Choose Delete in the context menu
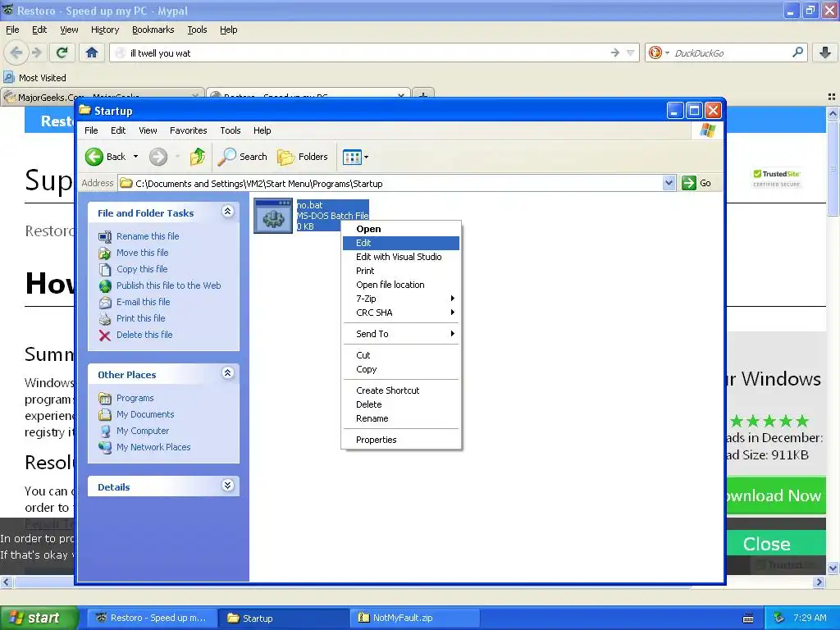This screenshot has height=630, width=840. (400, 404)
